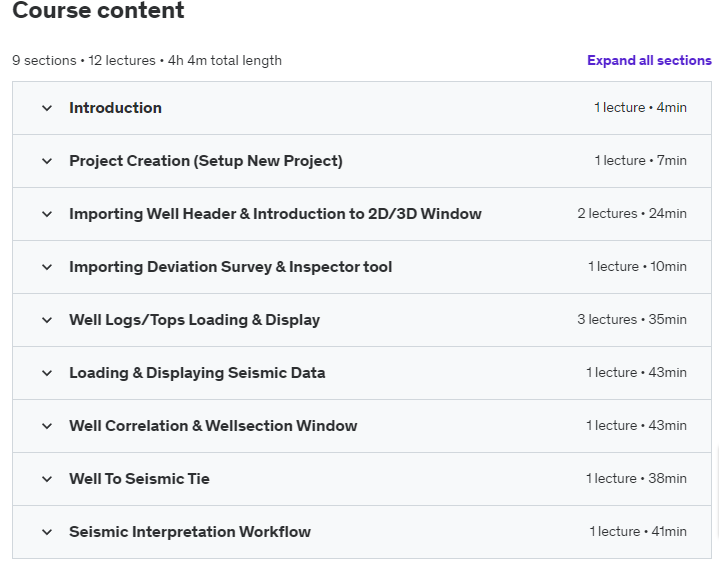Click the '9 sections • 12 lectures' summary text
This screenshot has height=562, width=719.
pos(84,61)
